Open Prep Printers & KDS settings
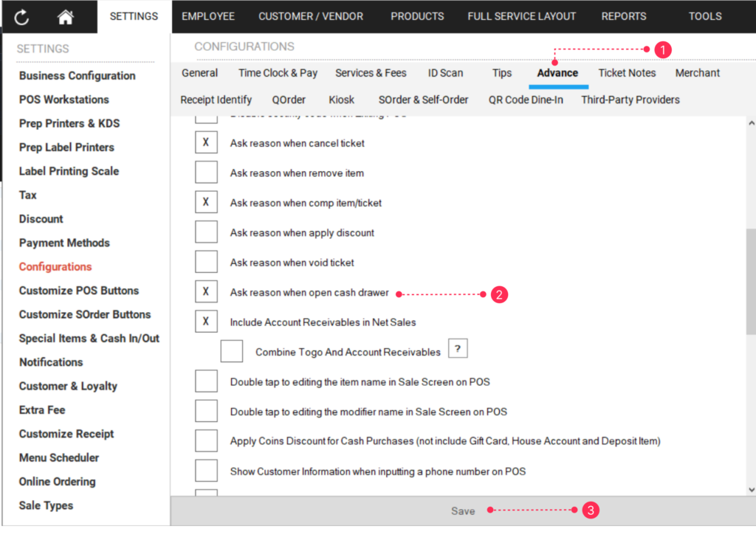This screenshot has width=756, height=551. (69, 123)
